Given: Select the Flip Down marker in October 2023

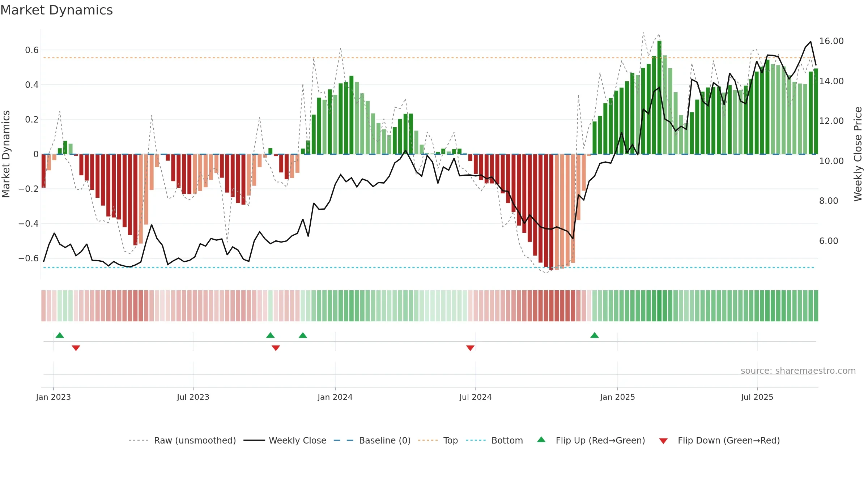Looking at the screenshot, I should 276,348.
